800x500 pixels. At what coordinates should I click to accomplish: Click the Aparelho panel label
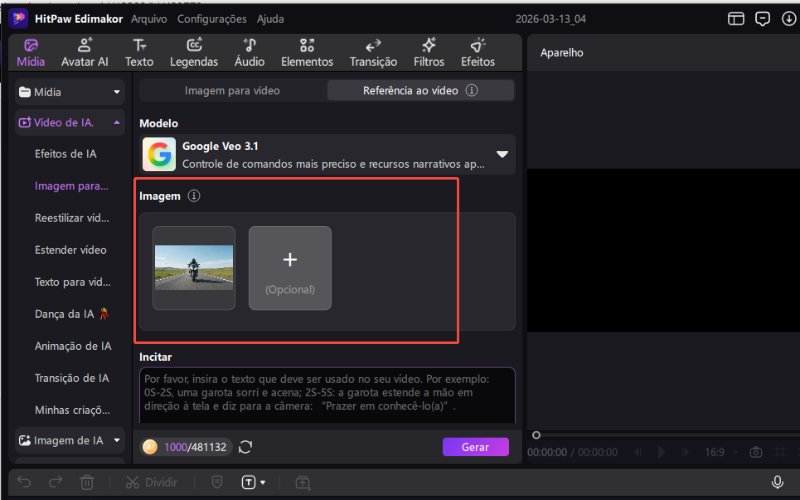pyautogui.click(x=562, y=53)
